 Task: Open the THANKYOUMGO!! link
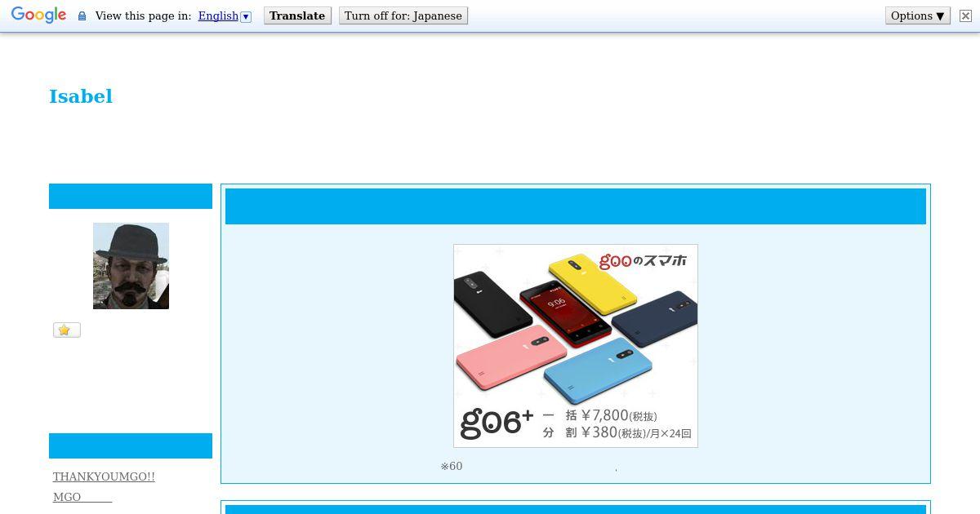coord(104,476)
